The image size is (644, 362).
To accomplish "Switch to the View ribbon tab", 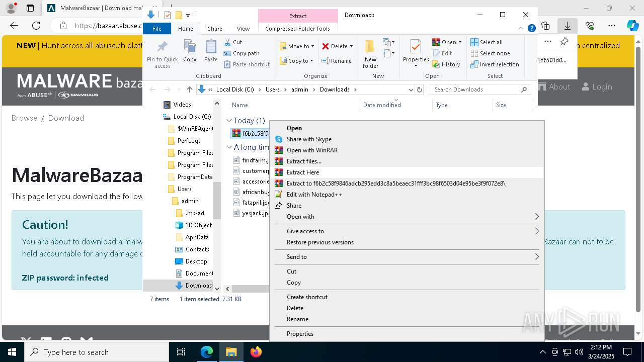I will coord(243,29).
